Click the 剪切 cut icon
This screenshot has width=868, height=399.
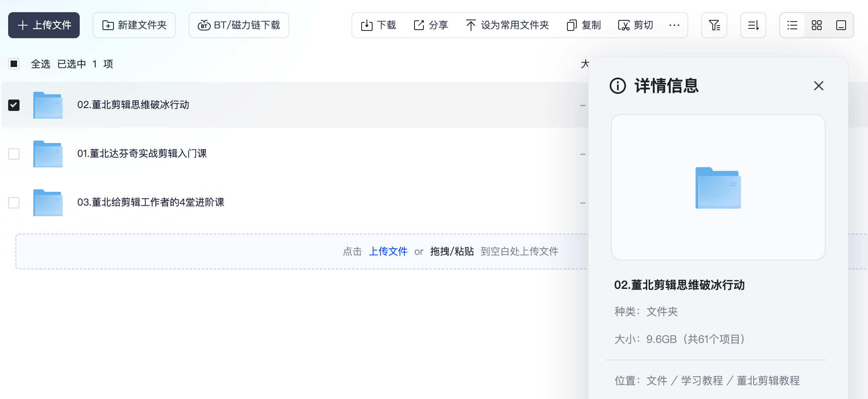click(x=624, y=25)
